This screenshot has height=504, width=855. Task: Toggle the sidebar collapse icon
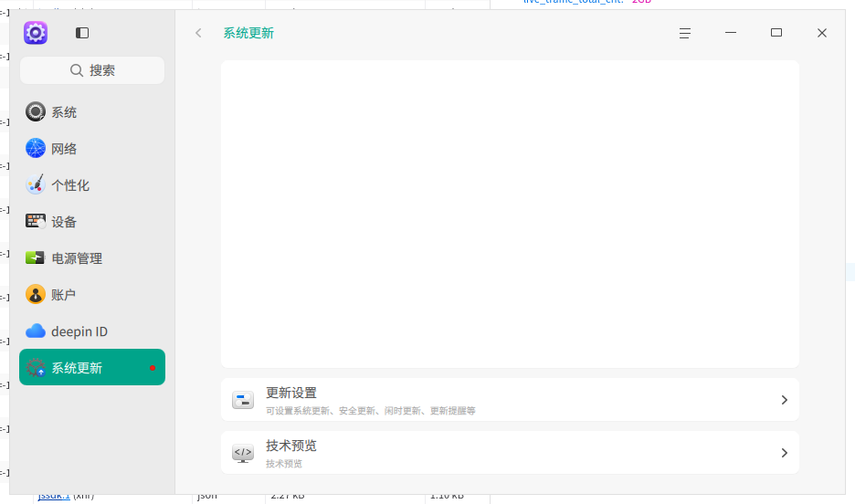[x=82, y=33]
